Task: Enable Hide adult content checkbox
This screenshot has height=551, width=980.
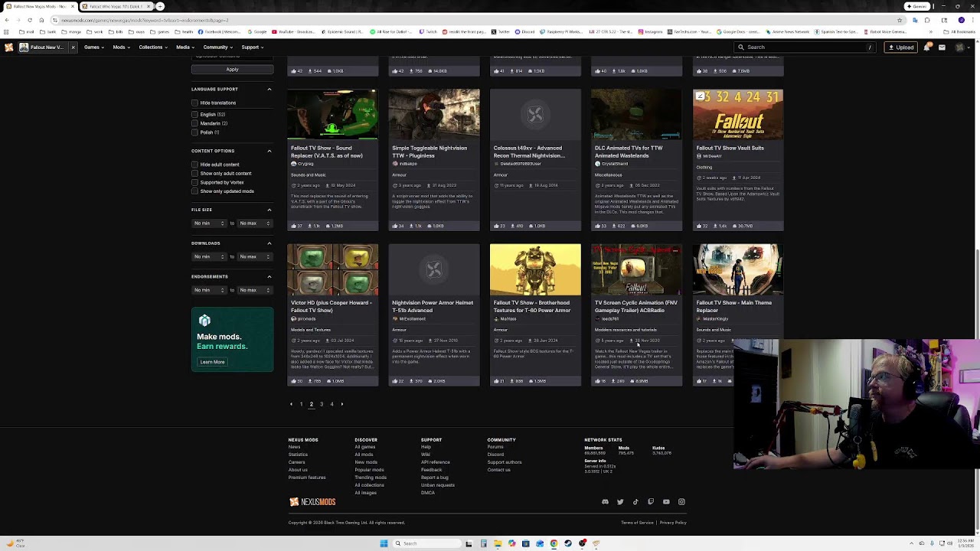Action: pyautogui.click(x=195, y=165)
